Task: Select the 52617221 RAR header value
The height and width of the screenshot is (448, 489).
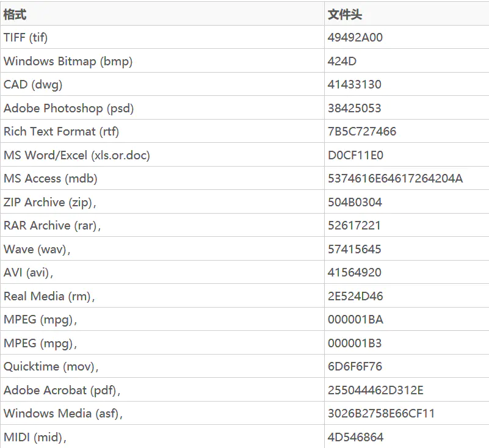Action: click(355, 225)
